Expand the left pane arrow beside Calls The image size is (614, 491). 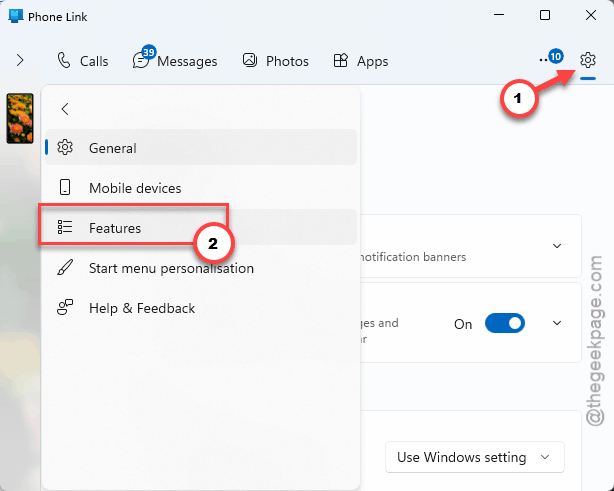[20, 60]
